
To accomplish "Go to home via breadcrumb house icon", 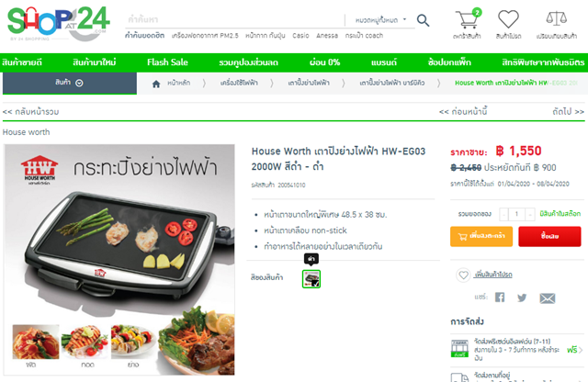I will click(x=156, y=84).
